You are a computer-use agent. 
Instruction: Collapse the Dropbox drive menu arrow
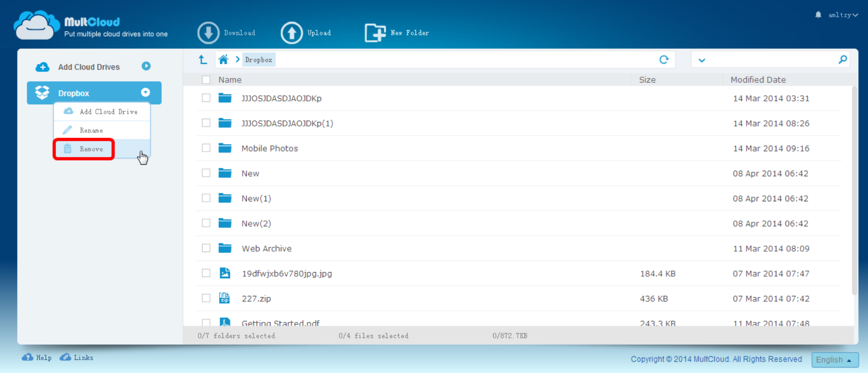(146, 93)
